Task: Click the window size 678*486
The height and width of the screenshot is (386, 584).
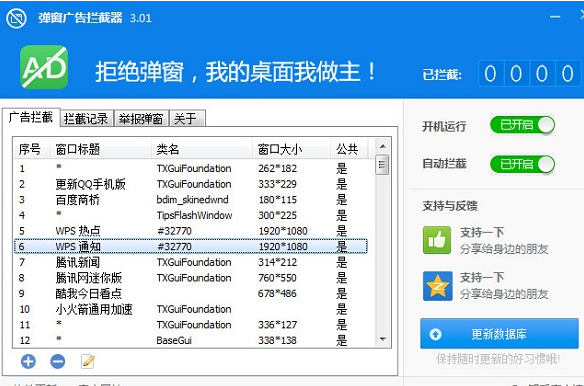Action: 277,294
